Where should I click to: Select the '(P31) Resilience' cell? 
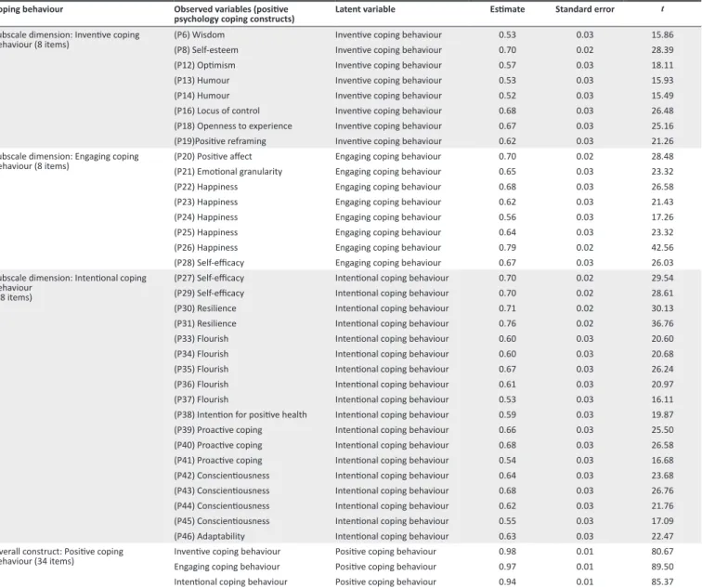(205, 324)
